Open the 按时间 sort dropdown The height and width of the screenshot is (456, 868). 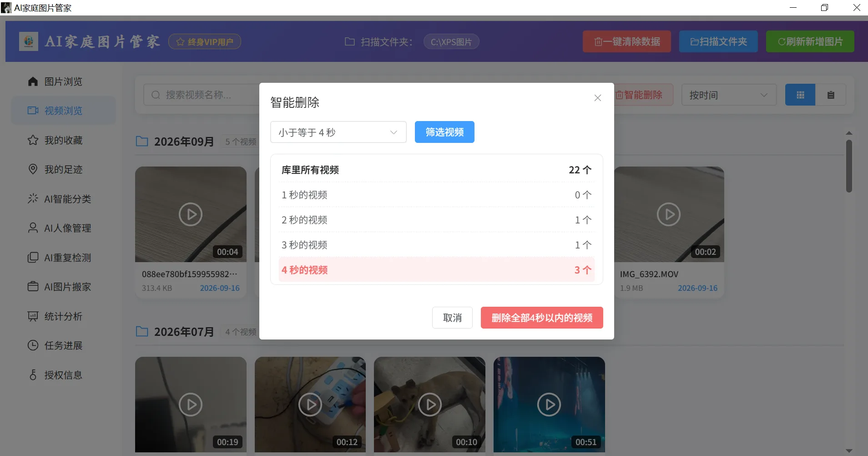tap(729, 95)
